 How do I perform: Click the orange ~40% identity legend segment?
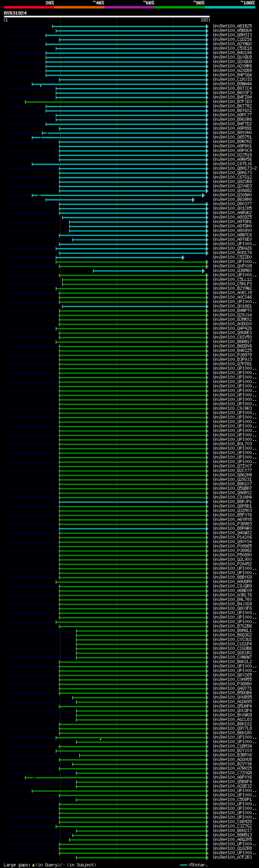point(79,7)
